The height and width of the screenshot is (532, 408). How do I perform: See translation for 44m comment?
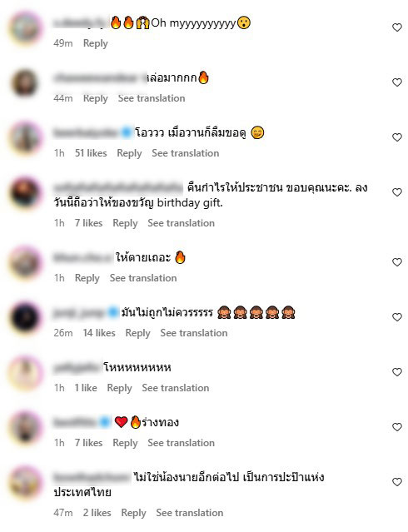point(152,98)
